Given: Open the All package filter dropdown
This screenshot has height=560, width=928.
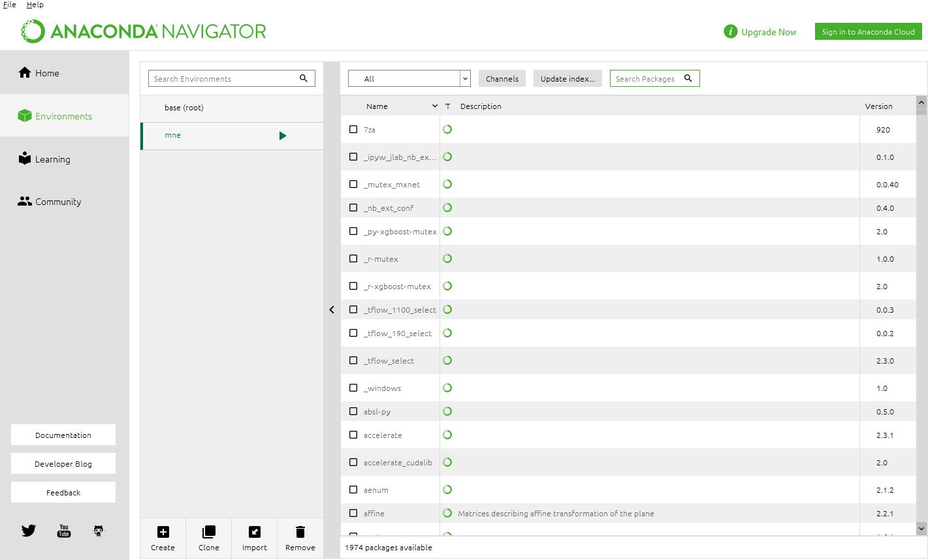Looking at the screenshot, I should (x=409, y=78).
